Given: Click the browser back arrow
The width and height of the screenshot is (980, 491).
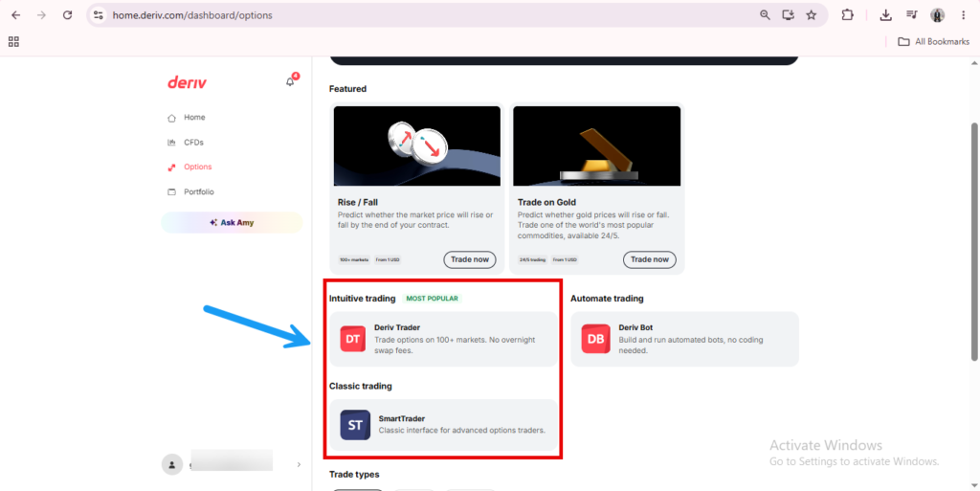Looking at the screenshot, I should 16,15.
